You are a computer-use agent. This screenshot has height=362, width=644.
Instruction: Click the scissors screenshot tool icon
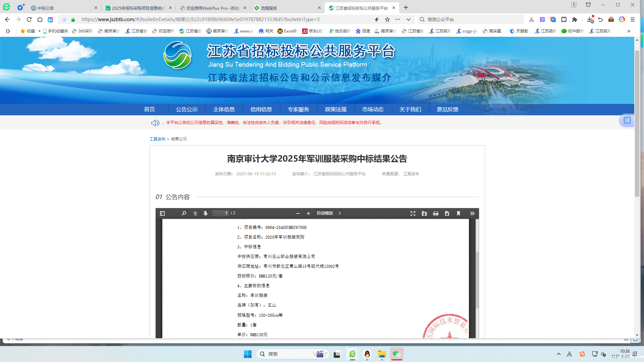coord(532,19)
